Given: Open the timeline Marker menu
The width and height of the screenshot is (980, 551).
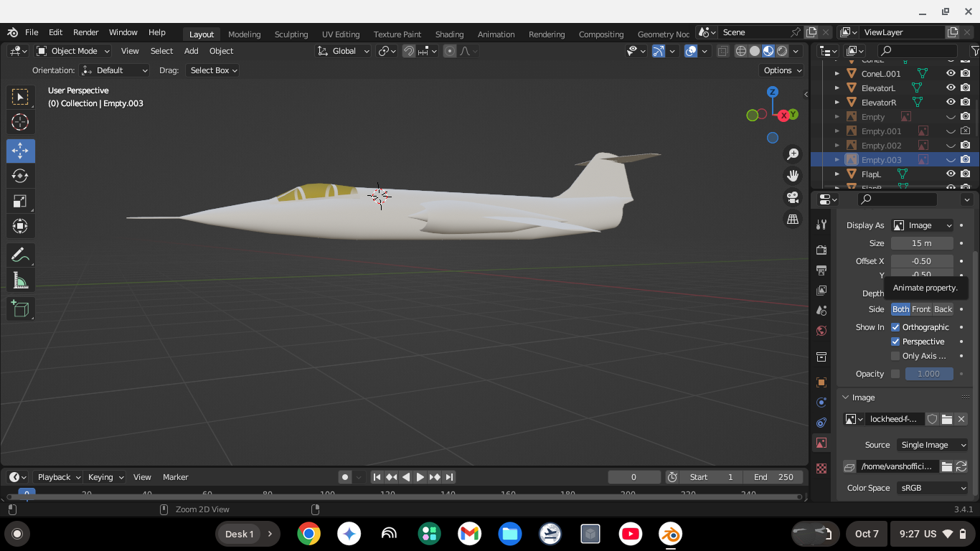Looking at the screenshot, I should (175, 477).
